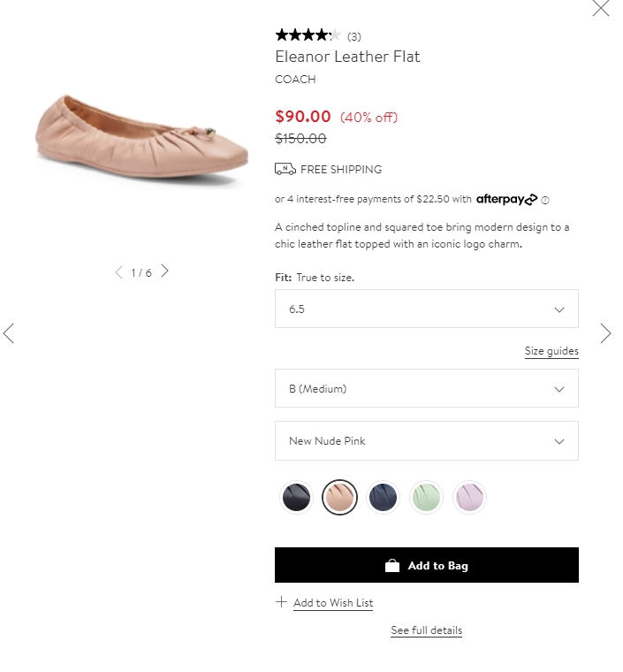Open the Afterpay info icon

pos(544,200)
